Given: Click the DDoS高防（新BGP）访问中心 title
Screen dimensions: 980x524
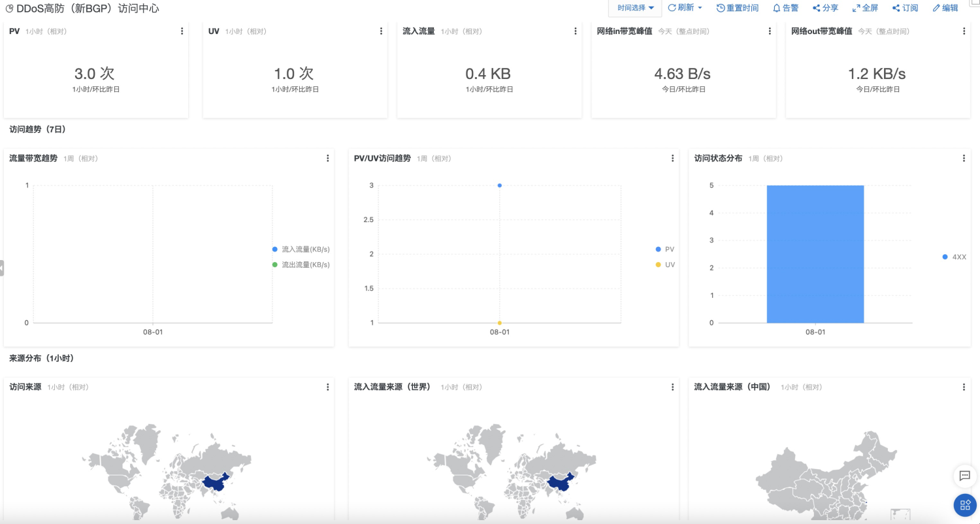Looking at the screenshot, I should click(x=88, y=8).
